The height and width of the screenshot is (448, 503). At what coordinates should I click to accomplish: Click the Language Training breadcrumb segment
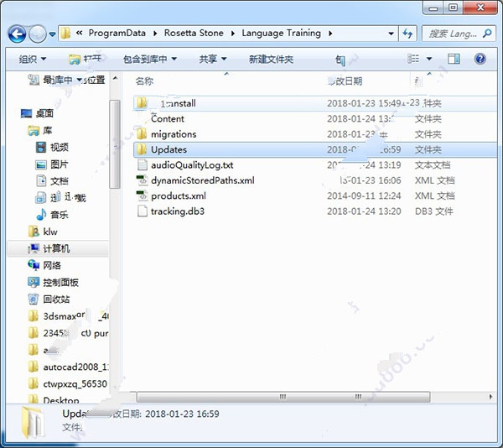282,33
